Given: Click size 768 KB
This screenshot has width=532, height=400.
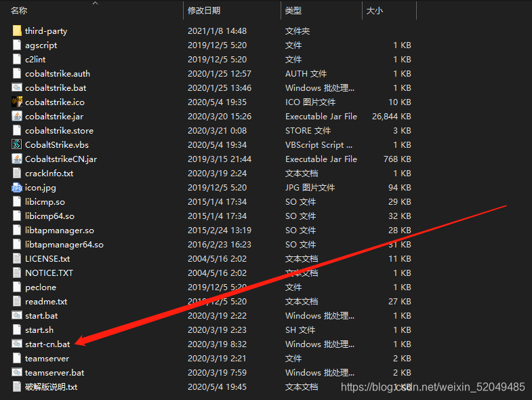Looking at the screenshot, I should (x=397, y=159).
